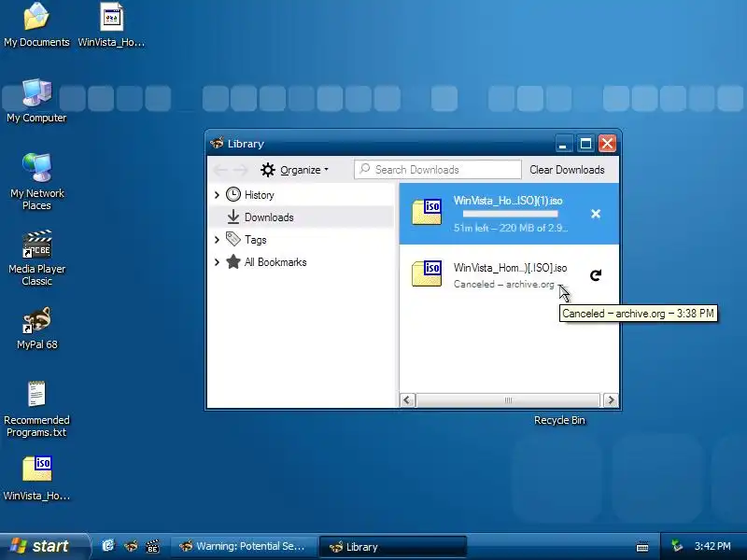Click ISO file icon of downloading item
This screenshot has width=747, height=560.
coord(427,212)
